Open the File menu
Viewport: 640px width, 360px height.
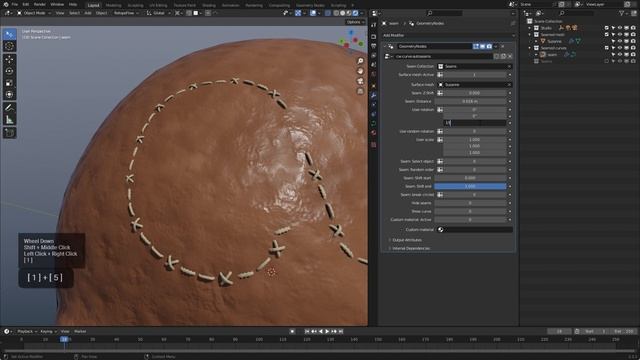15,4
